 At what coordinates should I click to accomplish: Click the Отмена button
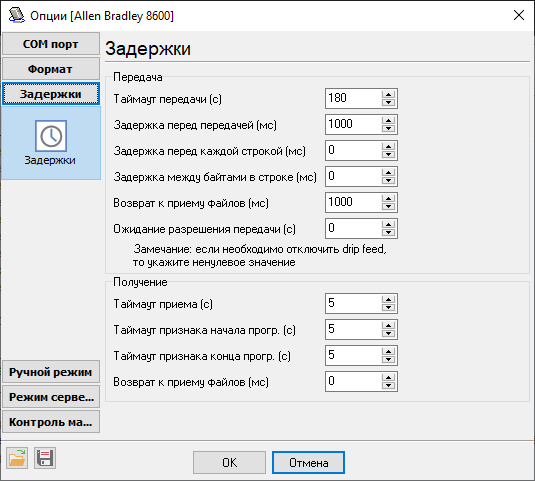[x=308, y=463]
